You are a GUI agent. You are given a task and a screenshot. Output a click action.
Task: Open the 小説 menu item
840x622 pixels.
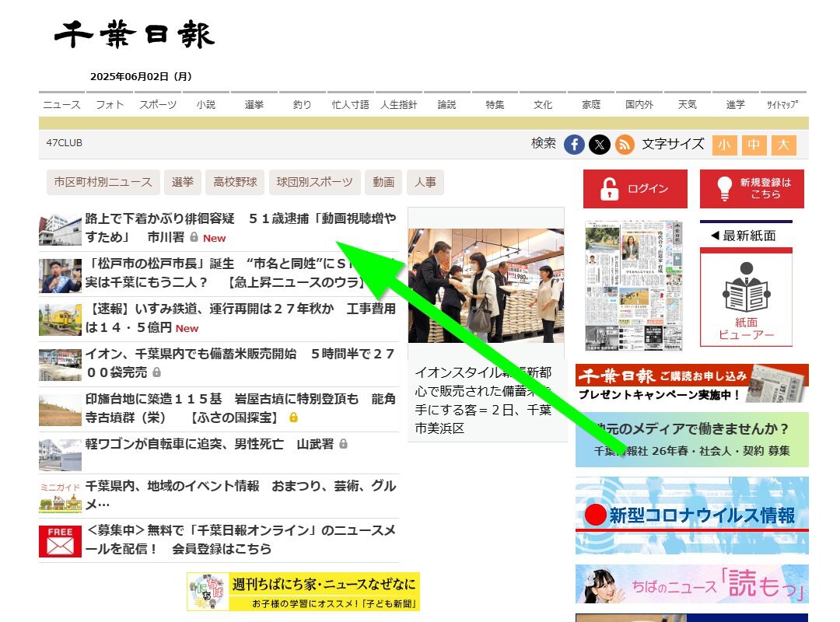206,104
